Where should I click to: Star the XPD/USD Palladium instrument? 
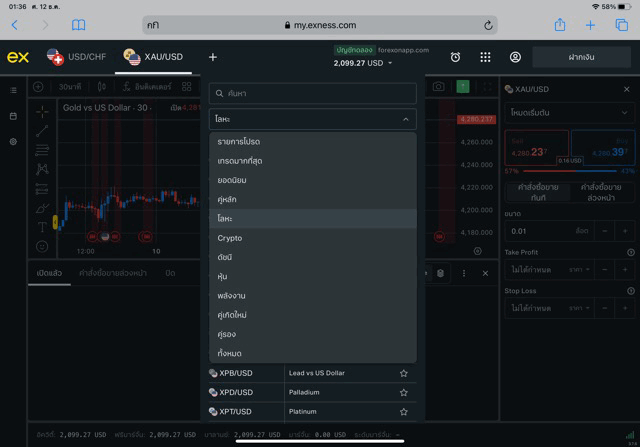pos(404,392)
